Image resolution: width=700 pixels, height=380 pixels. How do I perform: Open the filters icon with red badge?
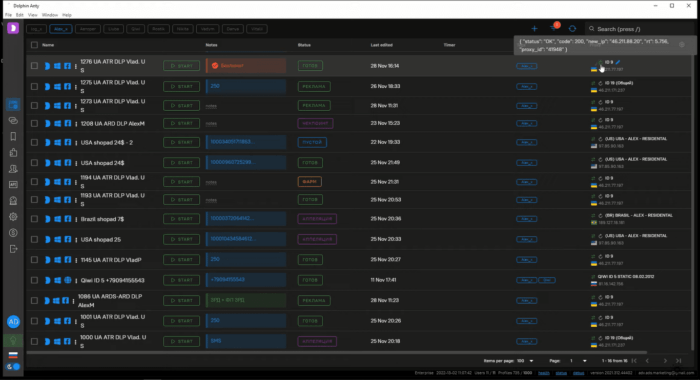point(554,28)
